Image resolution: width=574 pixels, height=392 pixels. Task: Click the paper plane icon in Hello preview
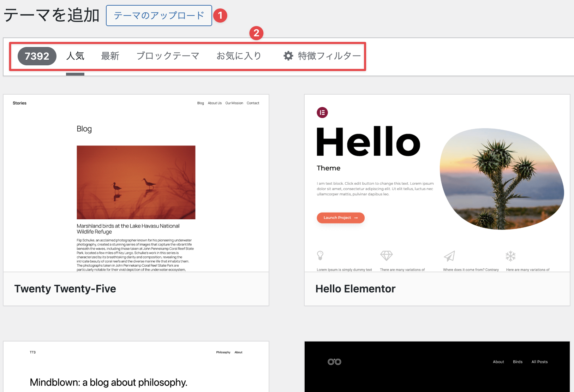tap(449, 256)
